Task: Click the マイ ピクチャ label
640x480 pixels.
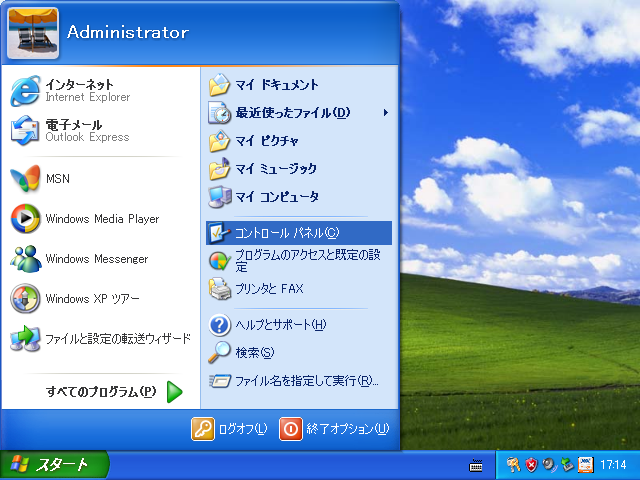Action: pos(267,141)
